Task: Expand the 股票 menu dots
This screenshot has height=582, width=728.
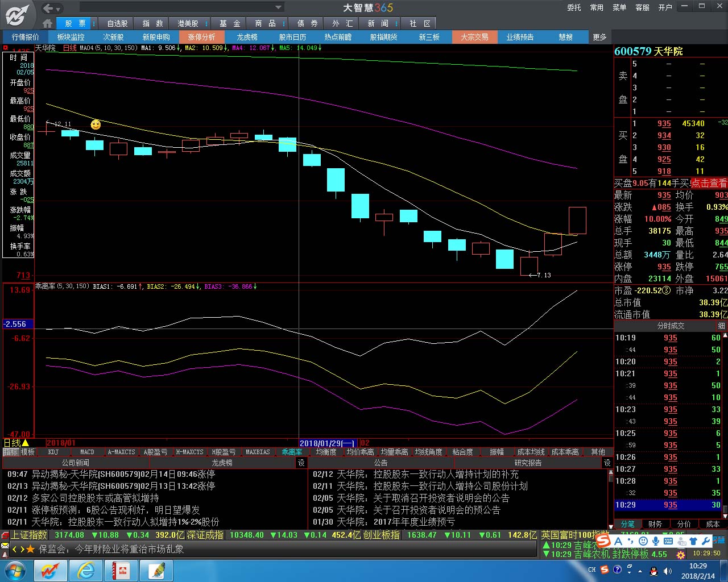Action: (94, 23)
